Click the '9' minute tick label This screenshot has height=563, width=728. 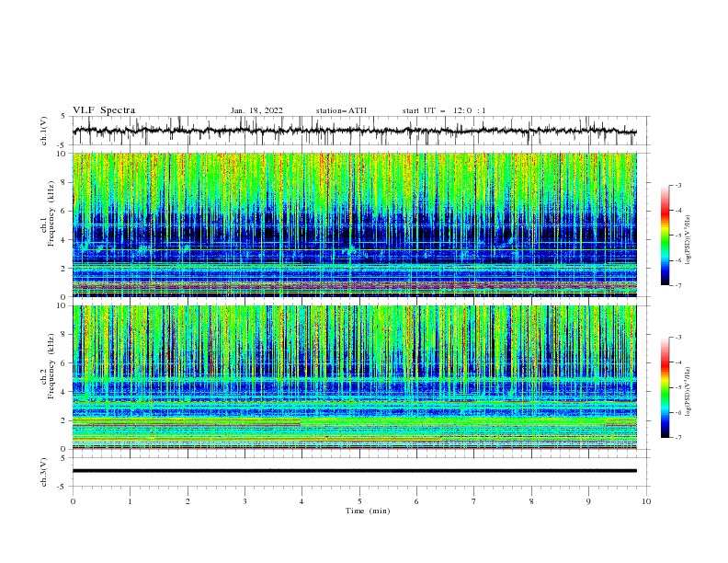(x=588, y=501)
